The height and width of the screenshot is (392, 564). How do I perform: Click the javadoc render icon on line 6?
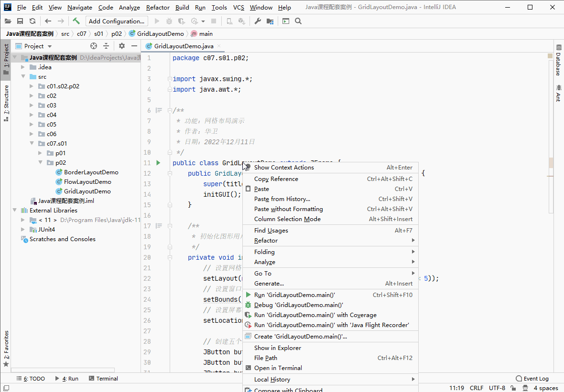click(159, 110)
